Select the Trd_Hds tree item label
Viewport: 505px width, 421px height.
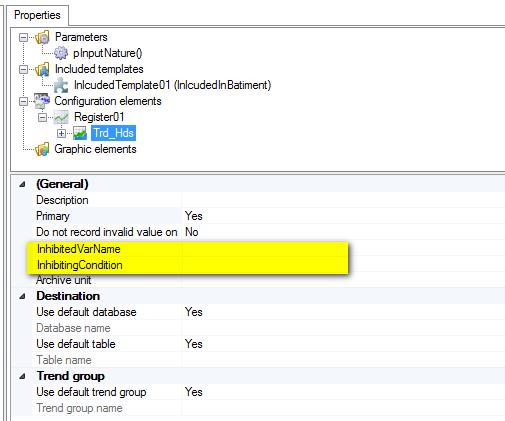[114, 133]
